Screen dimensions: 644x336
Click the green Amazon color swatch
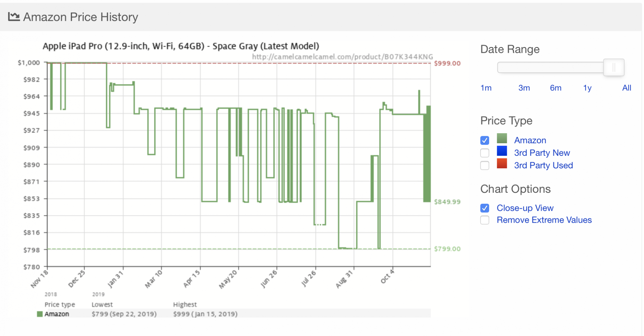click(502, 138)
